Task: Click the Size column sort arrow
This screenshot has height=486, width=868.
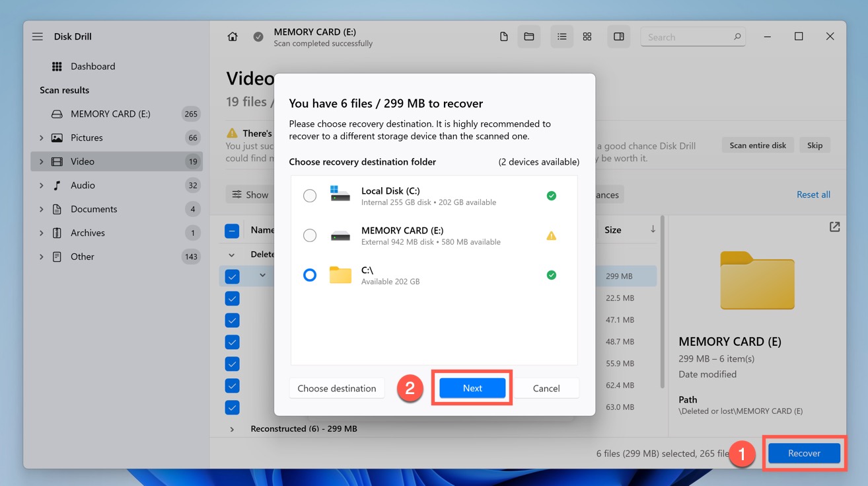Action: 653,229
